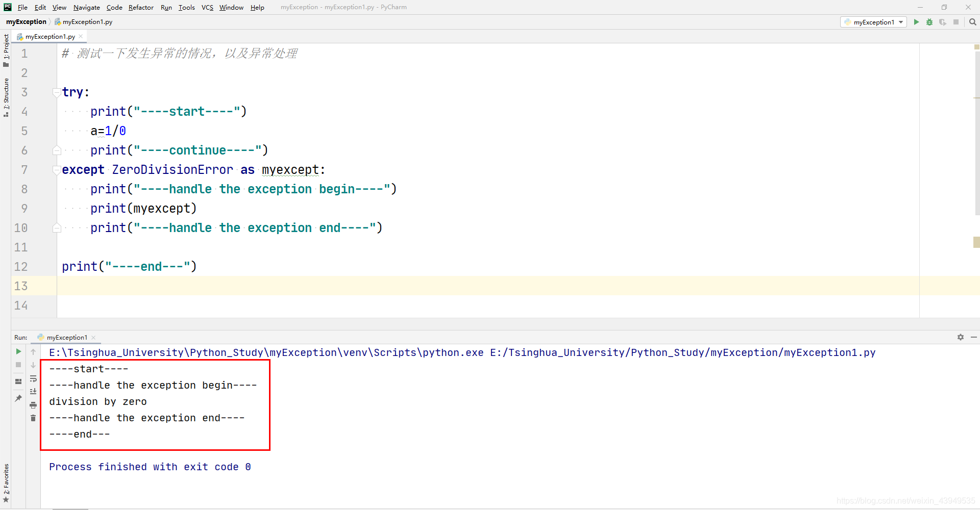Click the print("----end---") statement

pos(129,267)
